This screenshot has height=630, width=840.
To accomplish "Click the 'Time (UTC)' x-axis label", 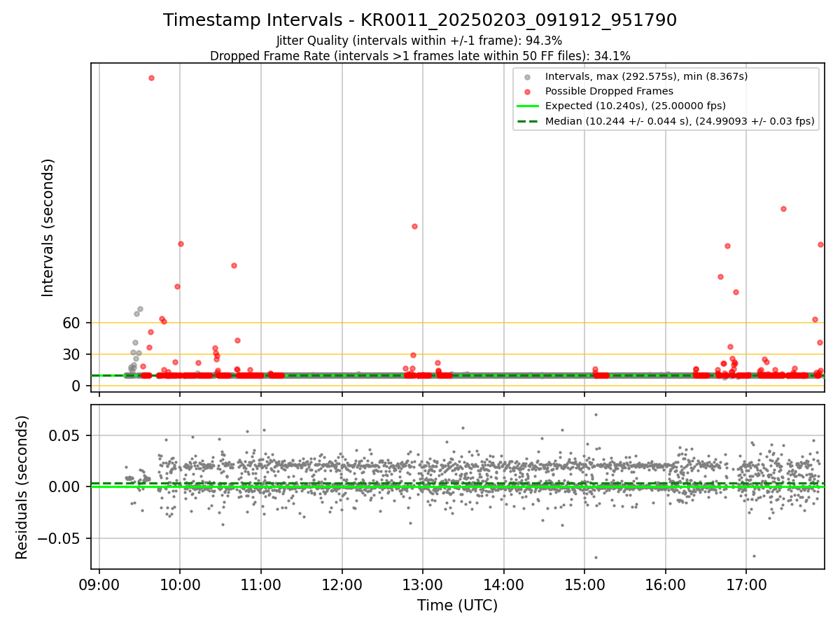I will tap(457, 605).
